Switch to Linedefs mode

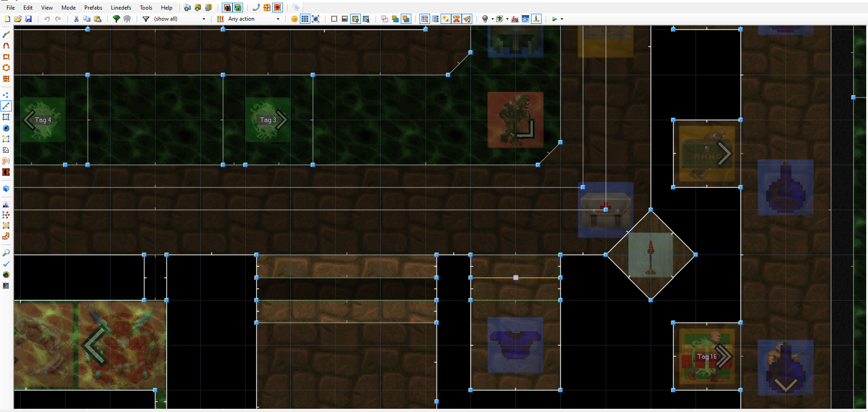click(6, 106)
